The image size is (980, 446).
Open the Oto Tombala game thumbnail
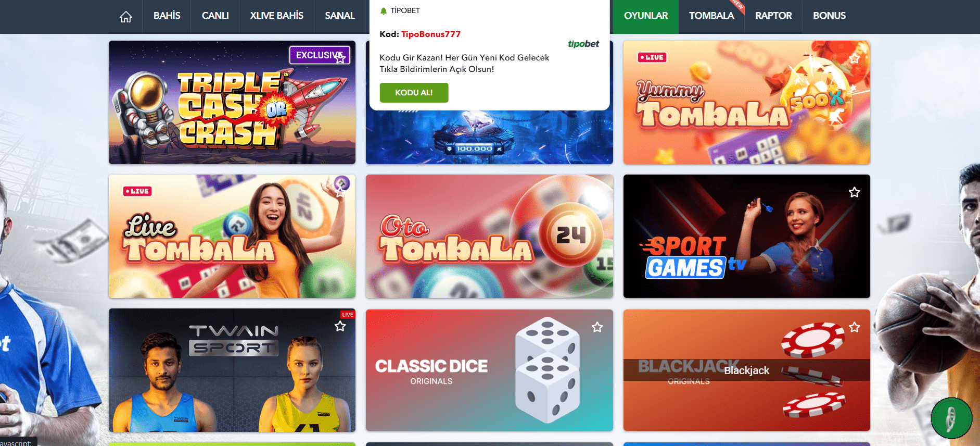(489, 237)
